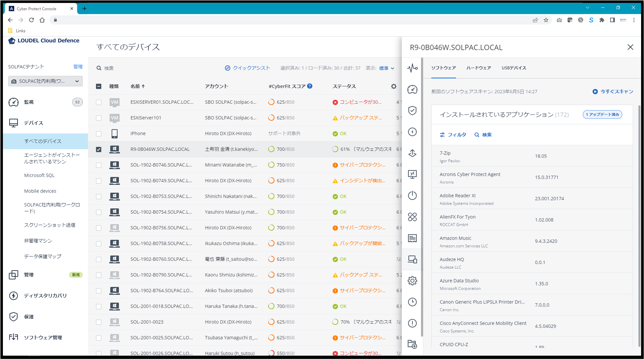Select the ソフトウェア tab
Image resolution: width=644 pixels, height=359 pixels.
click(444, 68)
